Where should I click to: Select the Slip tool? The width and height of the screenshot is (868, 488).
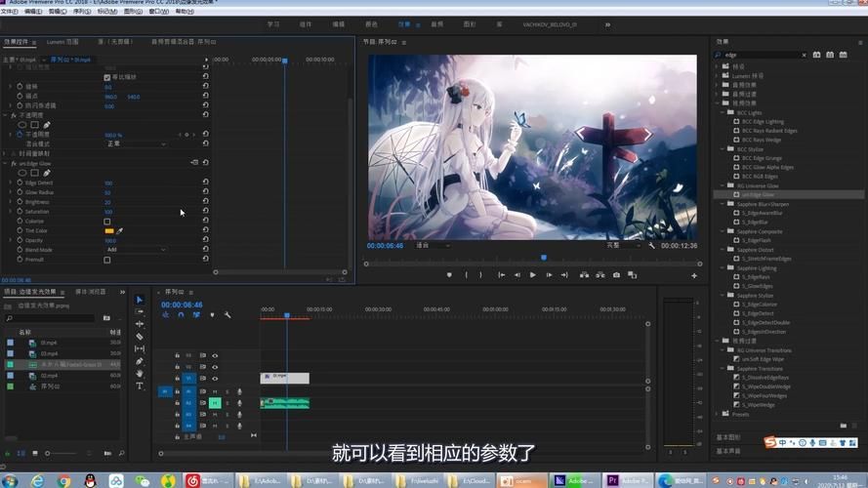[140, 349]
